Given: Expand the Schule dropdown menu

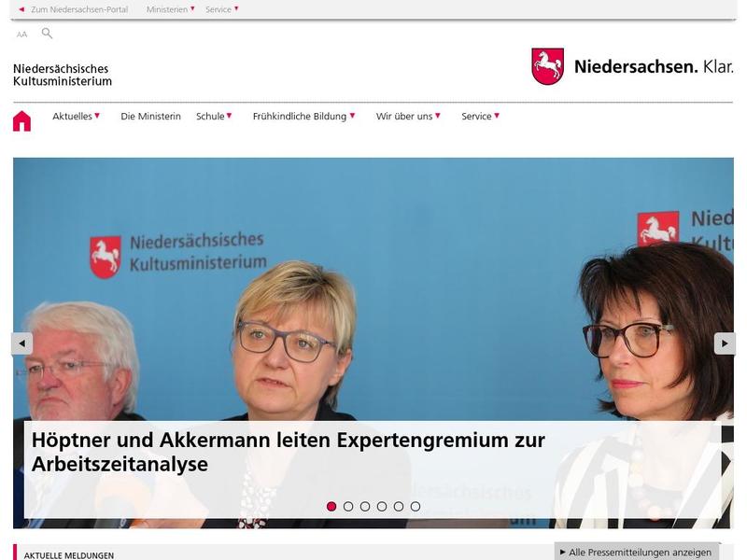Looking at the screenshot, I should click(x=214, y=116).
